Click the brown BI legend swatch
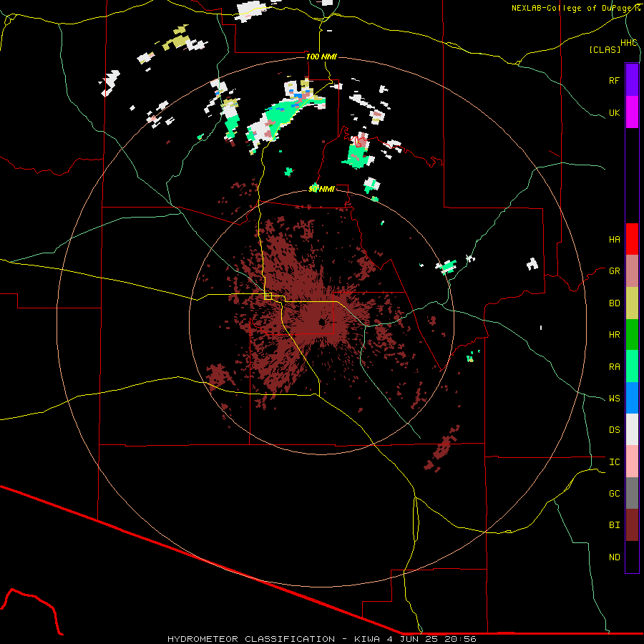This screenshot has width=644, height=644. click(632, 525)
